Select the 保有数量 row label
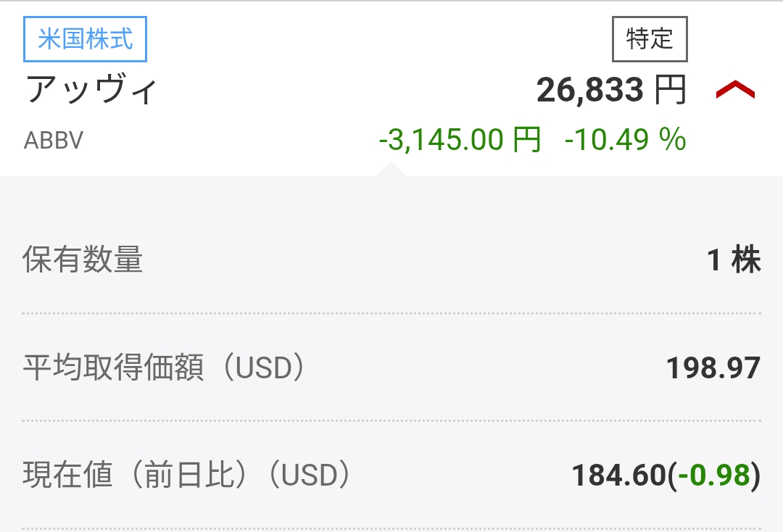Image resolution: width=783 pixels, height=532 pixels. click(83, 259)
